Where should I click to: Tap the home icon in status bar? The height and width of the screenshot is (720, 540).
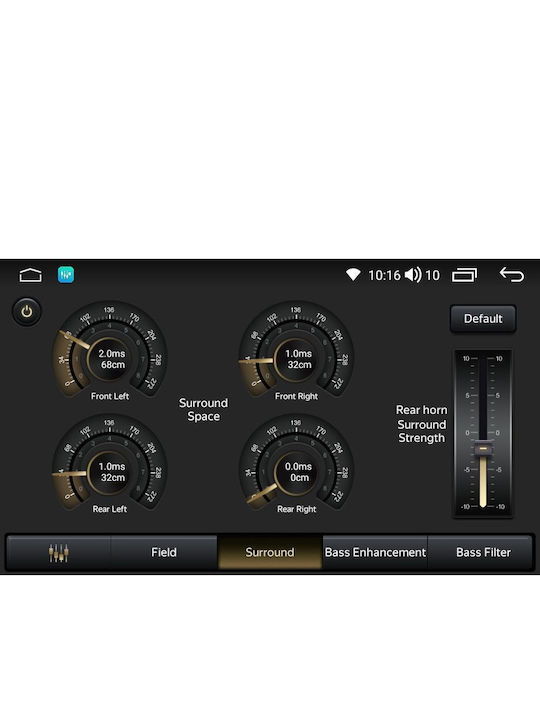coord(30,275)
